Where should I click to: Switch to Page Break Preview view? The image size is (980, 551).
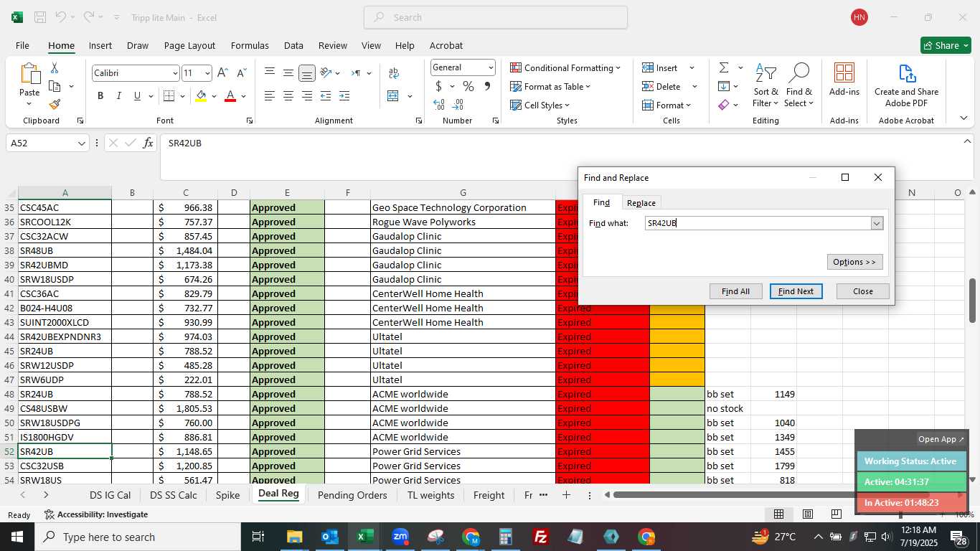click(836, 514)
